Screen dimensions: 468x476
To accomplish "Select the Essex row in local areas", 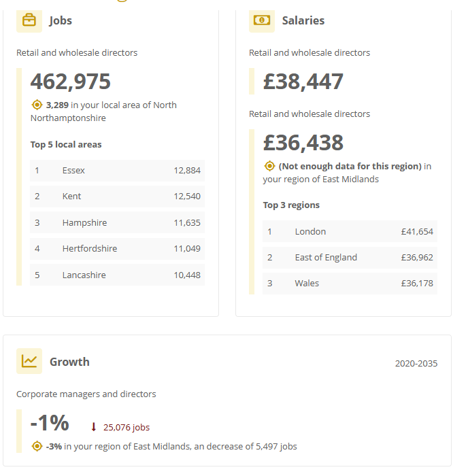I will (117, 170).
